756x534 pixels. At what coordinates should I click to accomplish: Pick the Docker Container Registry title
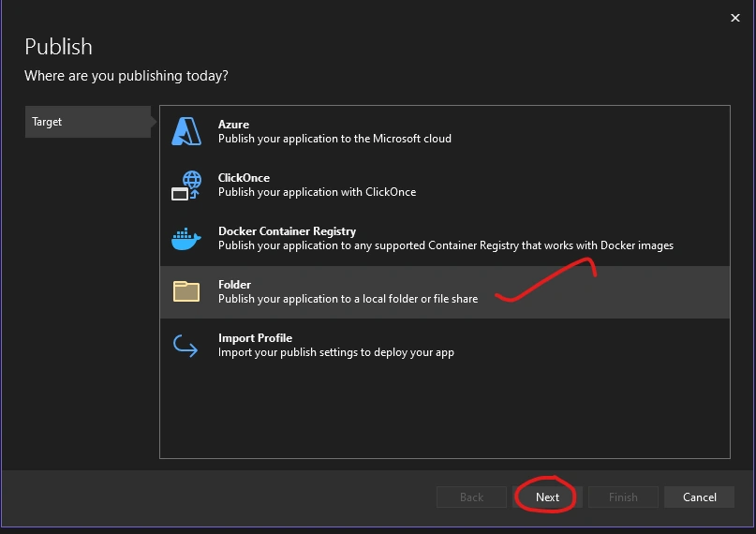288,231
